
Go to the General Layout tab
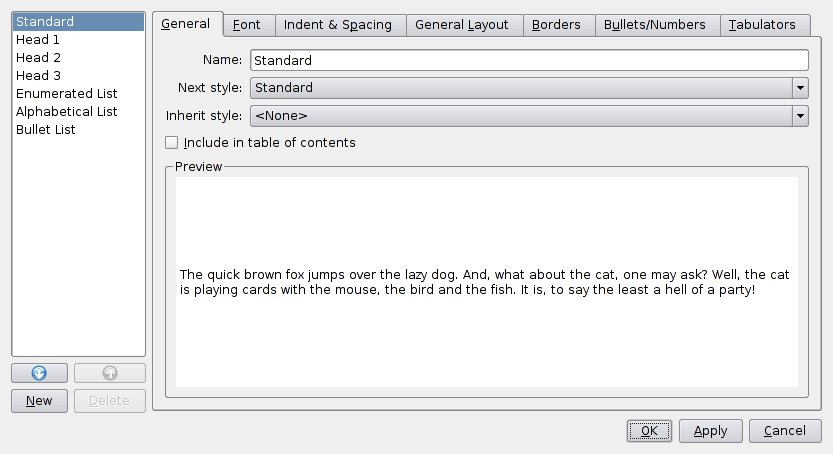click(x=462, y=25)
